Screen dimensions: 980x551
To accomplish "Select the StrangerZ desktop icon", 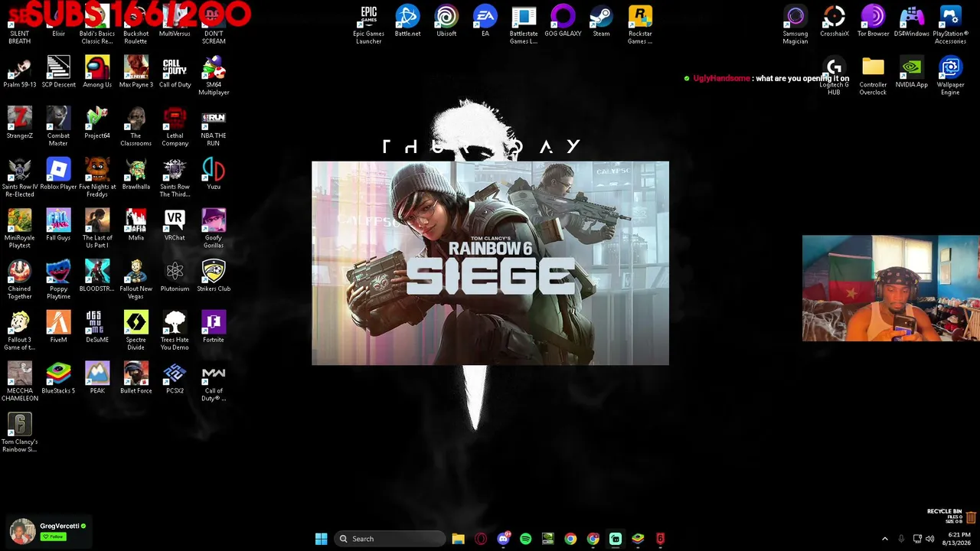I will click(20, 123).
